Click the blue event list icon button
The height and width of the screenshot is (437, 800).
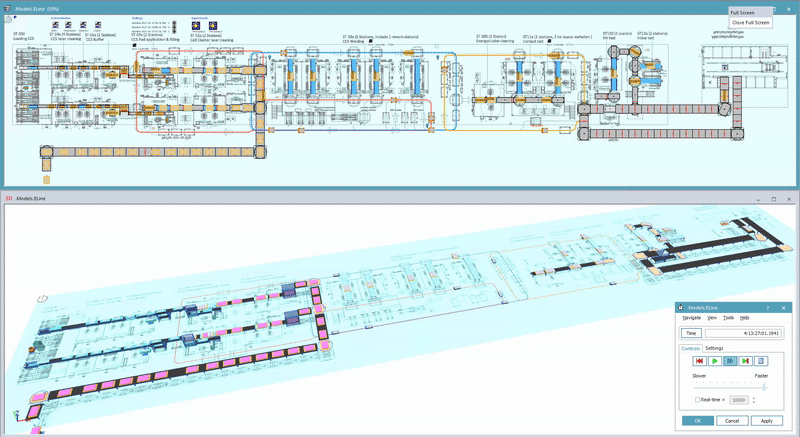[762, 361]
